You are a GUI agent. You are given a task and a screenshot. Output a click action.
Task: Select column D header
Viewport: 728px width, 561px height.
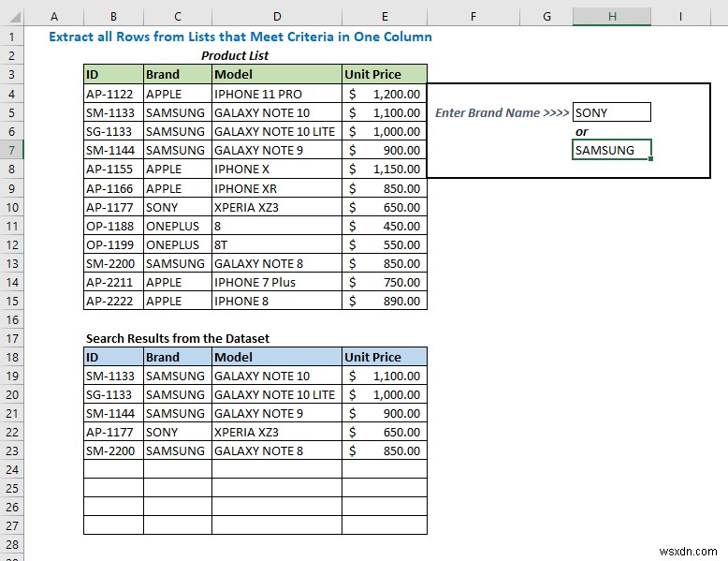[x=277, y=17]
